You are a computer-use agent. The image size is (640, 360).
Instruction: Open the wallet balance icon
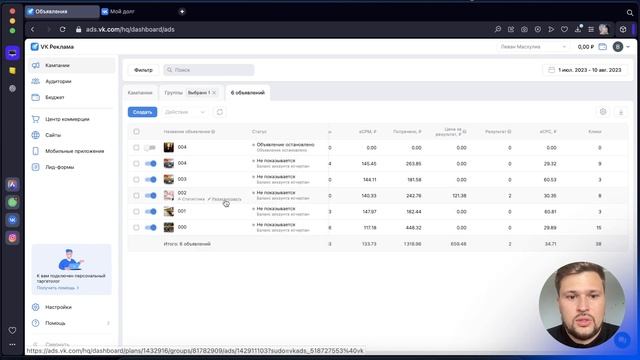[x=602, y=47]
